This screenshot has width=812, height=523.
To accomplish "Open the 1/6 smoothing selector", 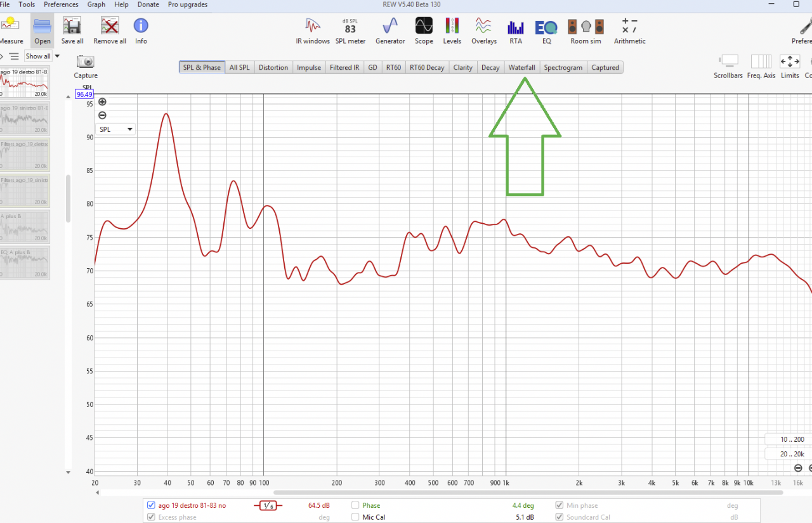I will pos(268,506).
